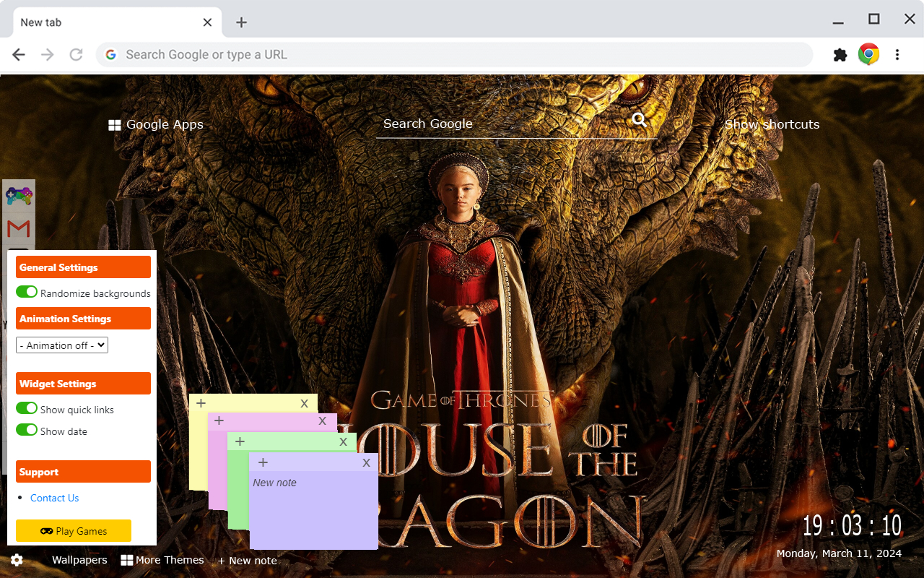Click the Chrome address bar
The image size is (924, 578).
[x=455, y=55]
